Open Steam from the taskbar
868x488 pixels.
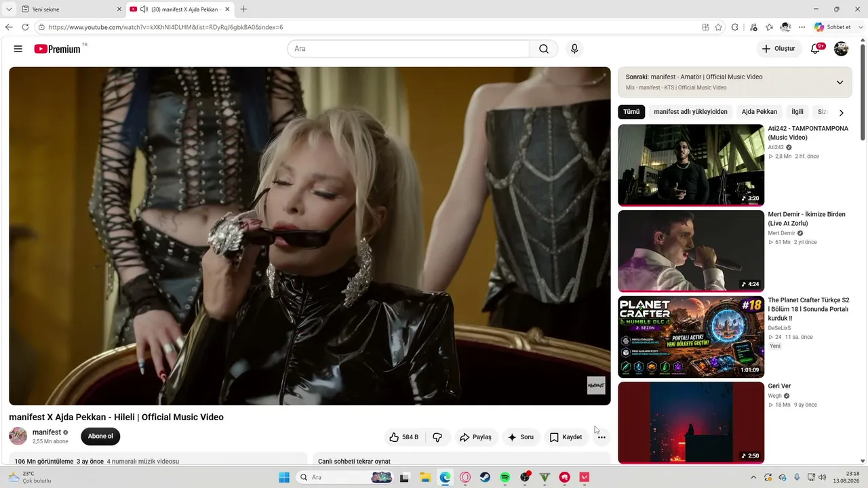click(x=485, y=477)
